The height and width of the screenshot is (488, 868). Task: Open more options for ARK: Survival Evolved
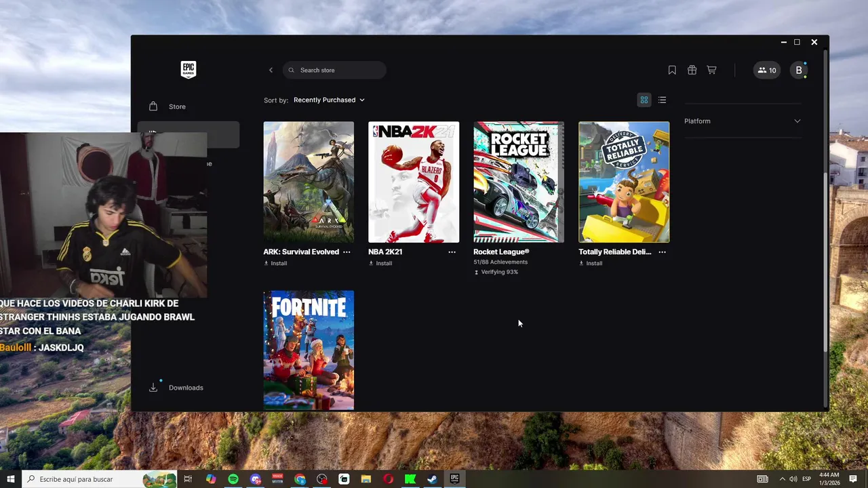coord(347,251)
